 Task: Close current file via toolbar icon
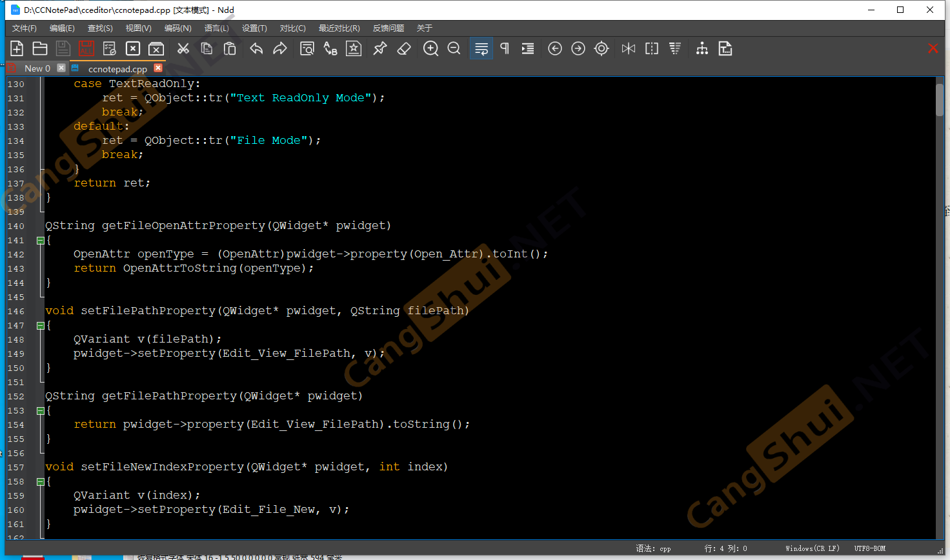pyautogui.click(x=133, y=48)
